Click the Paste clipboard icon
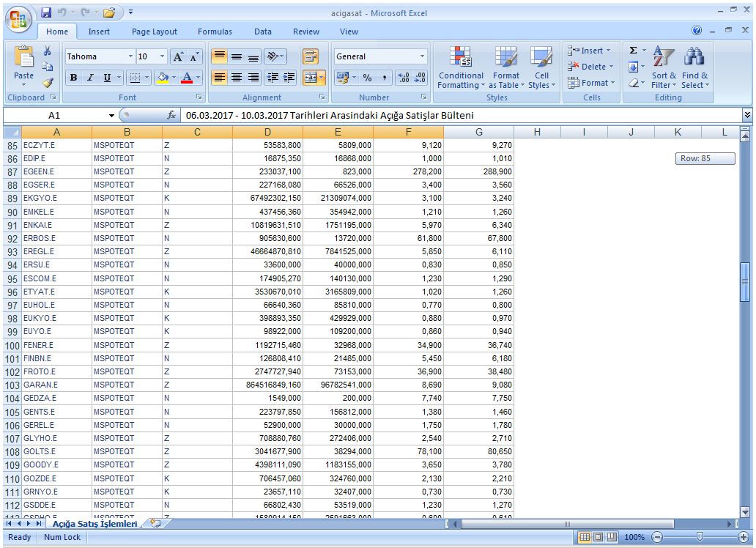Image resolution: width=756 pixels, height=548 pixels. [23, 57]
